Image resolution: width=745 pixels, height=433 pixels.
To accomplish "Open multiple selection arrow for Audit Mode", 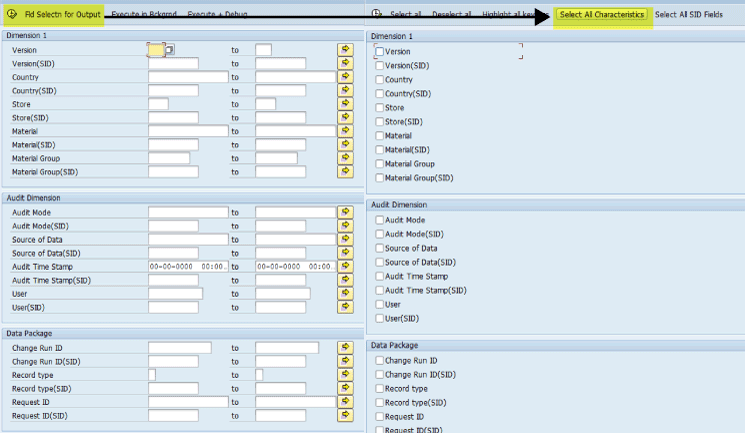I will pos(345,212).
